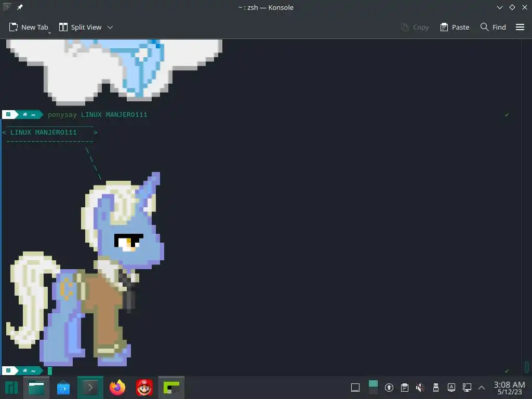This screenshot has width=532, height=399.
Task: Click the terminal cursor at bottom prompt
Action: click(50, 371)
